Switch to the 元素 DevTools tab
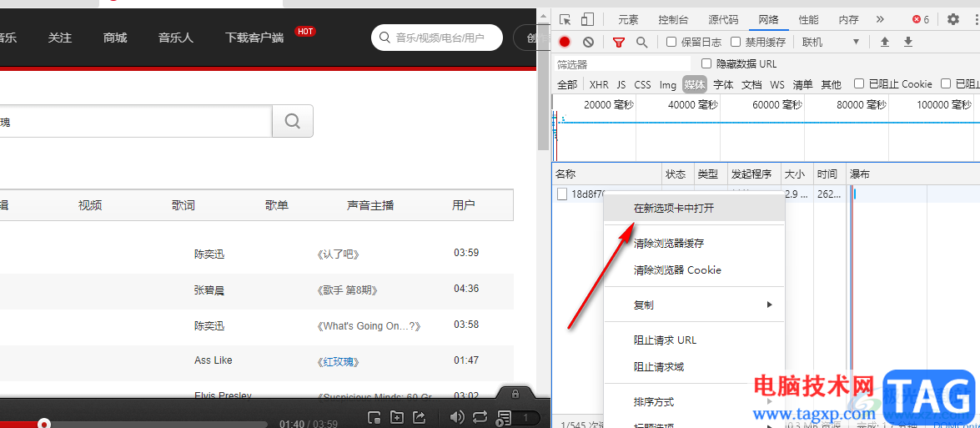The width and height of the screenshot is (980, 428). [628, 19]
